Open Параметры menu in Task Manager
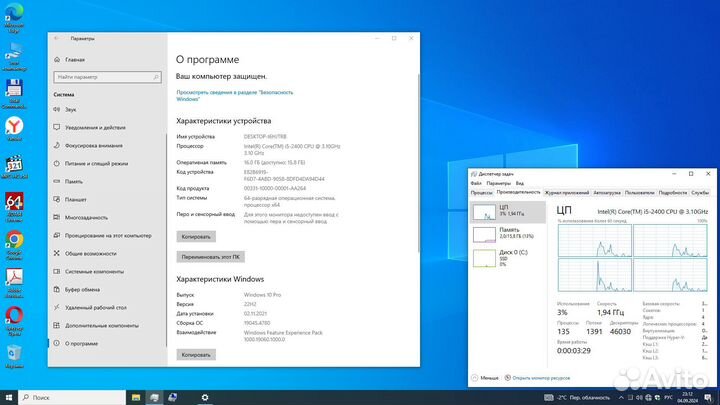720x405 pixels. tap(498, 183)
